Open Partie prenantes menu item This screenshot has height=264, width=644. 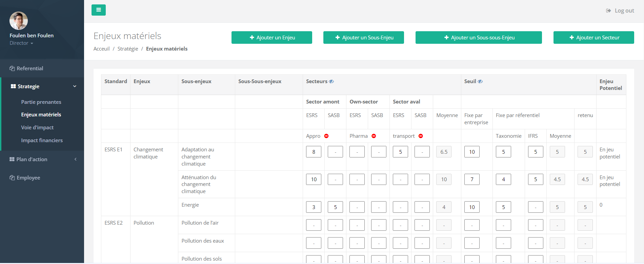click(41, 102)
